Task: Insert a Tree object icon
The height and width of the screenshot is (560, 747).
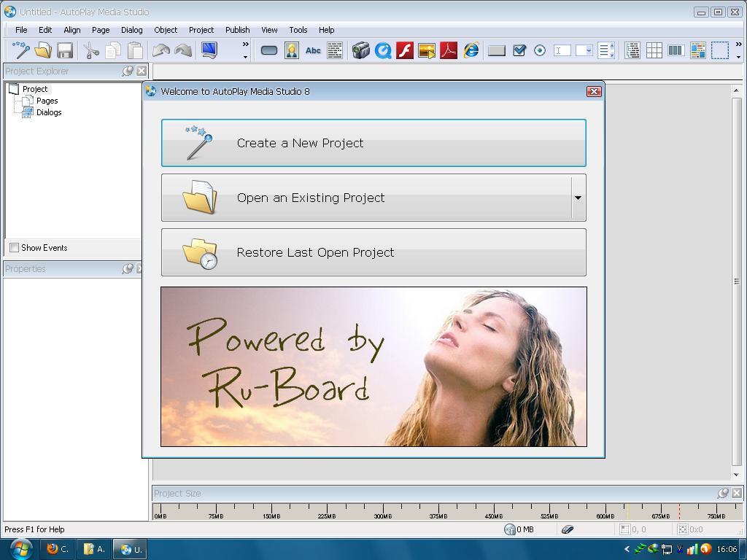Action: (632, 50)
